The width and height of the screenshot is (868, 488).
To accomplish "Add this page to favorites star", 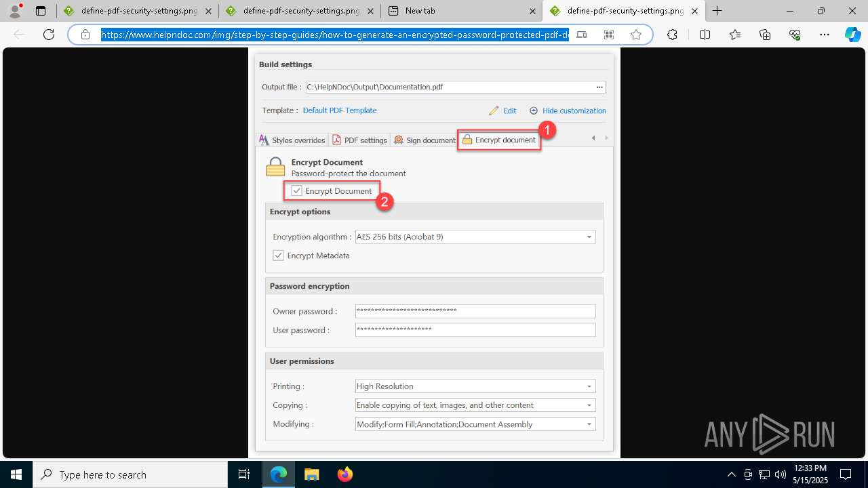I will tap(636, 35).
